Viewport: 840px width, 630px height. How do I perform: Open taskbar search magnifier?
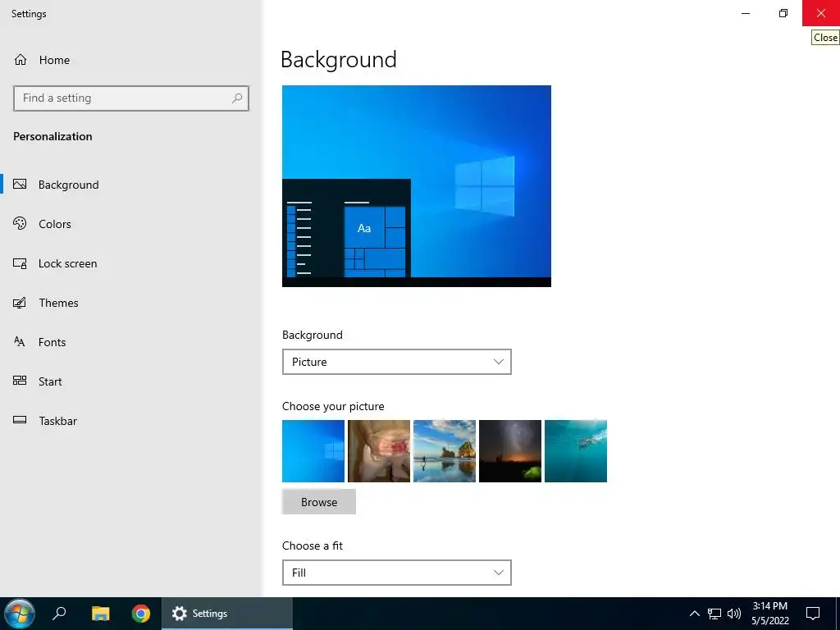pos(59,614)
